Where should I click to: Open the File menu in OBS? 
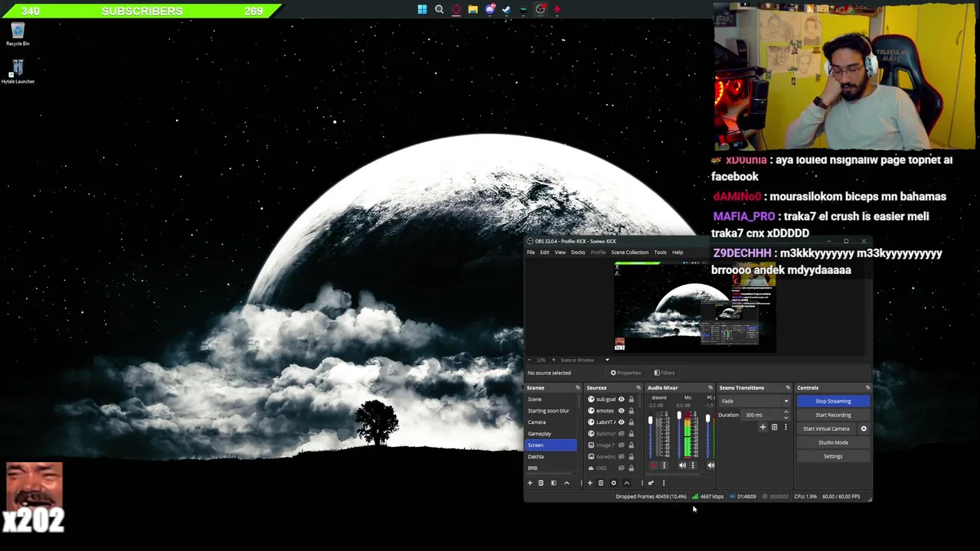pyautogui.click(x=531, y=253)
